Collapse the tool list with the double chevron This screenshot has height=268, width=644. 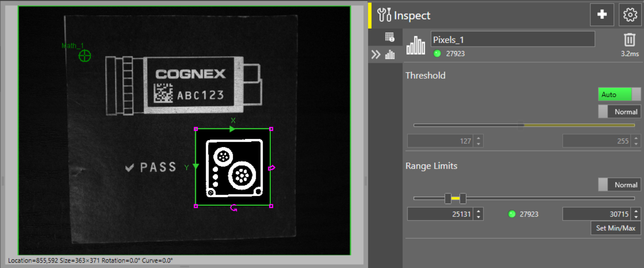376,55
